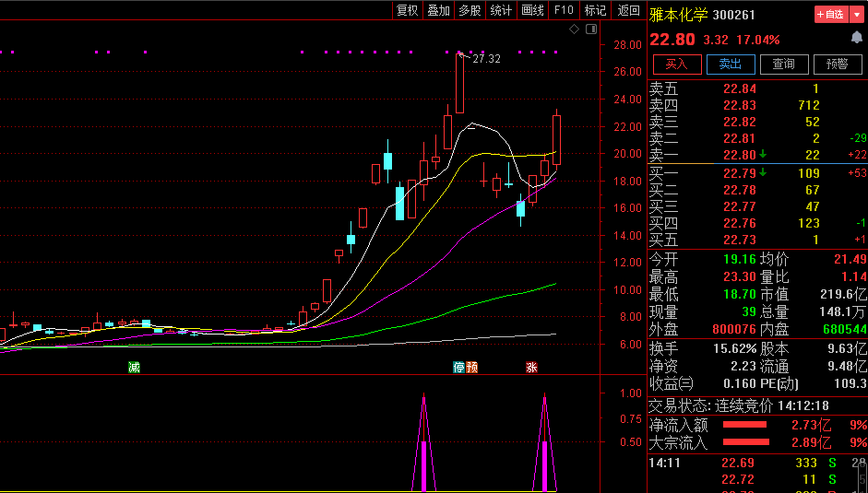Open the 复权 adjustment menu
868x493 pixels.
coord(408,10)
